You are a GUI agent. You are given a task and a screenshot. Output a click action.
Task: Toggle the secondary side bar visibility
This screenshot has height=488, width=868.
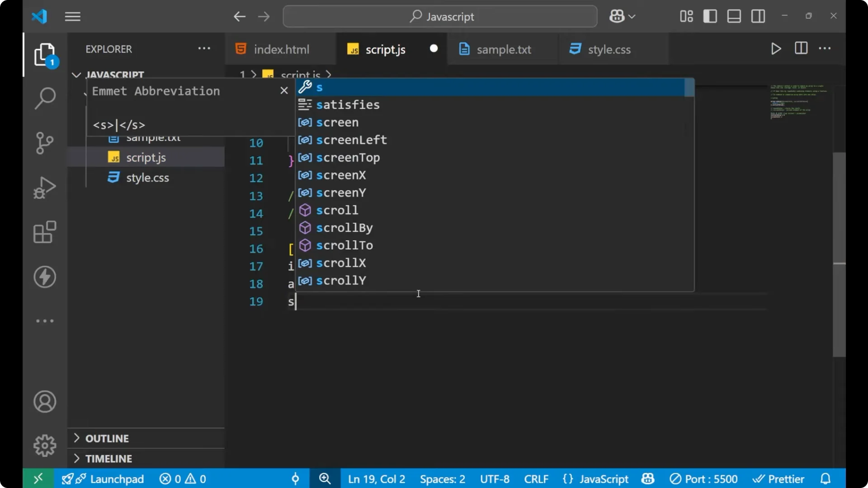point(758,16)
